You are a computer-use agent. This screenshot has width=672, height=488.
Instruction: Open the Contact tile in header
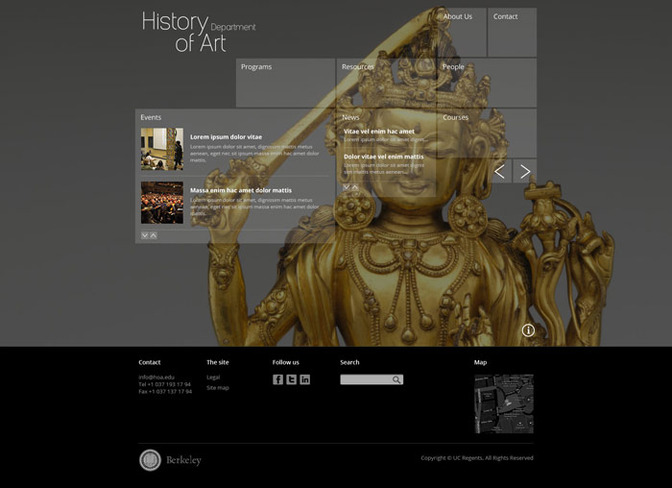512,32
